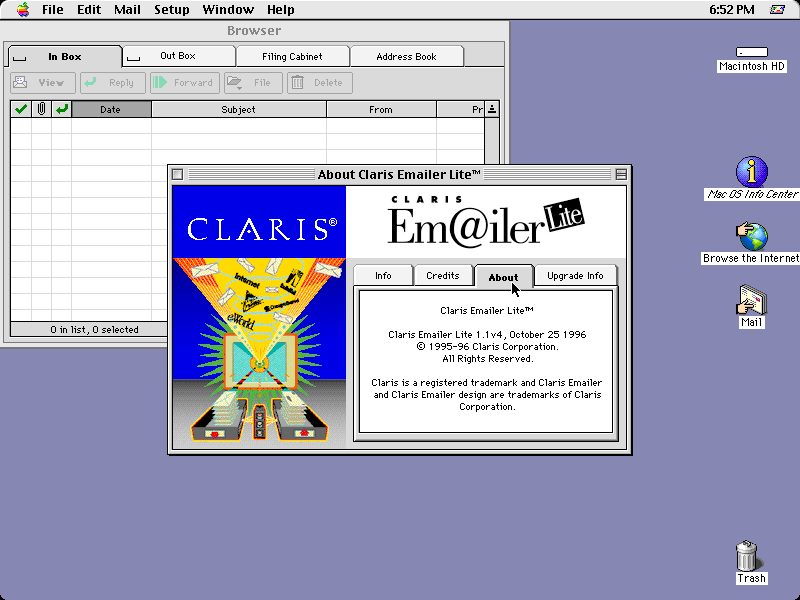The image size is (800, 600).
Task: Select the Trash icon
Action: tap(752, 562)
